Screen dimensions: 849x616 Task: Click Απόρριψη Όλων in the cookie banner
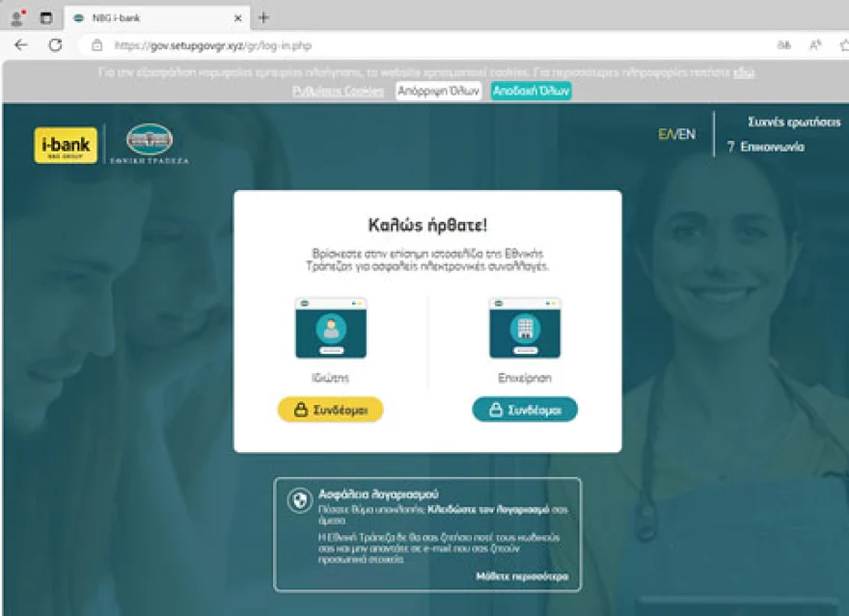437,91
